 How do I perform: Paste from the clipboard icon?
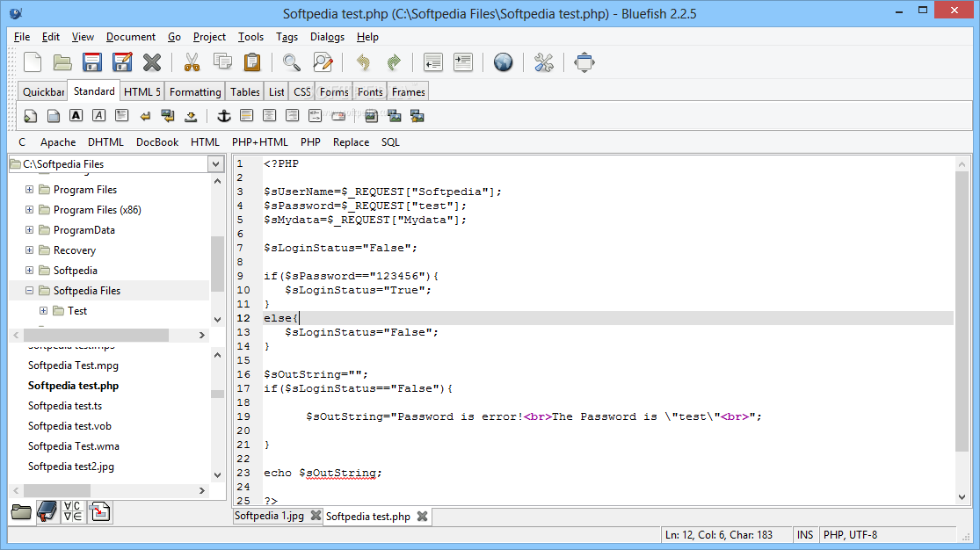tap(252, 62)
